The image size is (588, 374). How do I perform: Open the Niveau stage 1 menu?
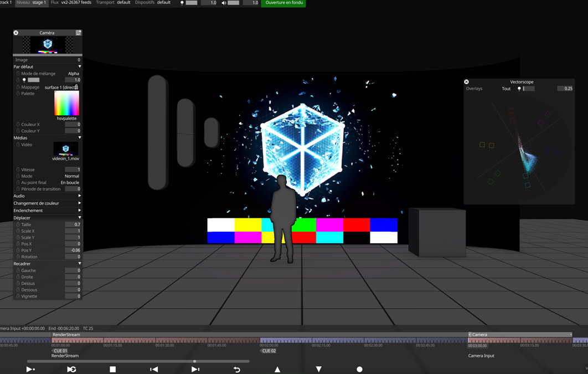click(x=32, y=3)
